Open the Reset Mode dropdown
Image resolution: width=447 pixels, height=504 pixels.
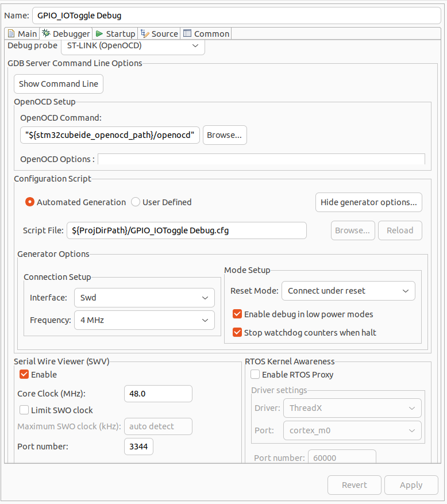tap(348, 291)
